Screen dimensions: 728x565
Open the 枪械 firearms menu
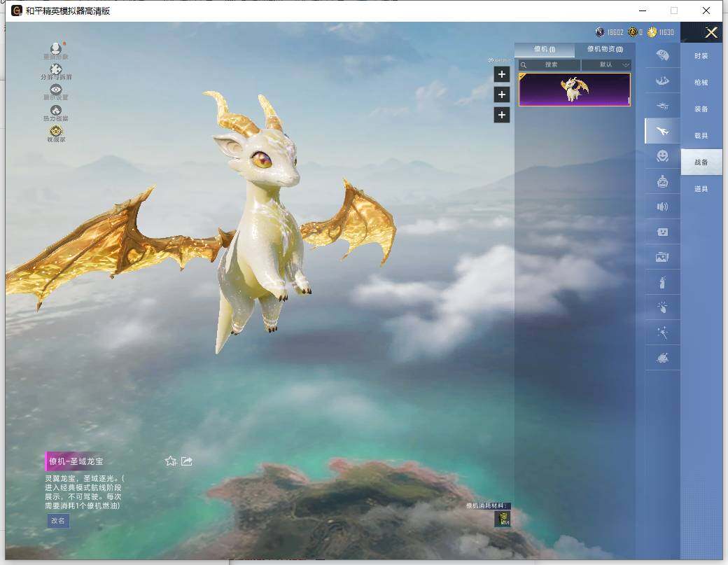[x=701, y=83]
